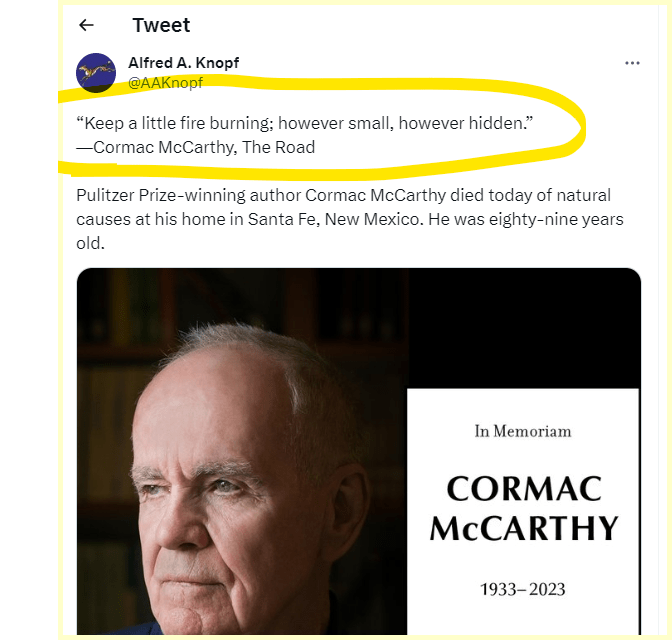The height and width of the screenshot is (640, 672).
Task: Click the Alfred A. Knopf profile avatar
Action: coord(96,72)
